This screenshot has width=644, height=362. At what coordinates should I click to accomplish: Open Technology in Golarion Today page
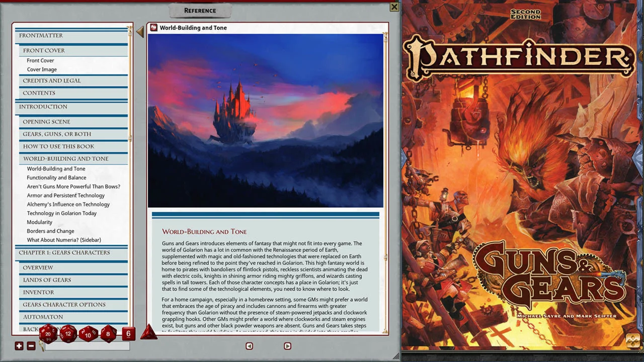click(61, 213)
